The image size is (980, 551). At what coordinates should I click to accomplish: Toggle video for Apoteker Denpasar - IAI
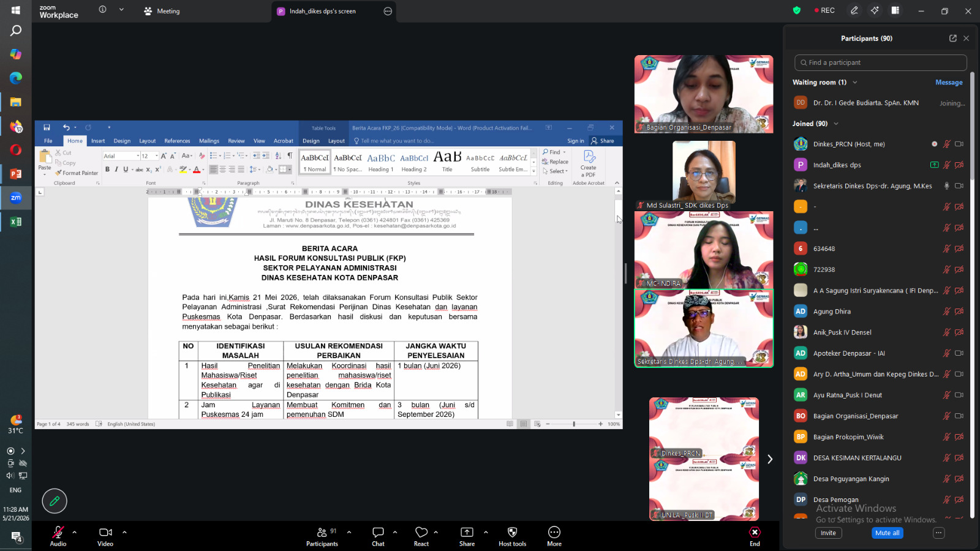(959, 353)
